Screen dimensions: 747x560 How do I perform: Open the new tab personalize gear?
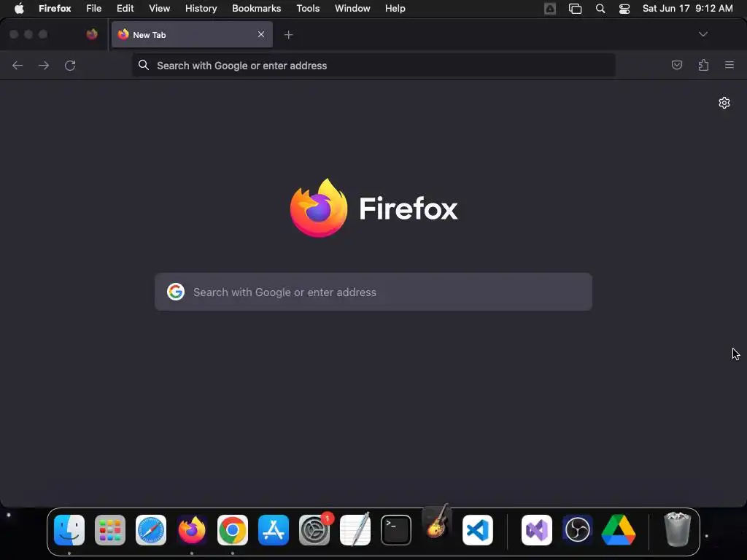tap(724, 103)
